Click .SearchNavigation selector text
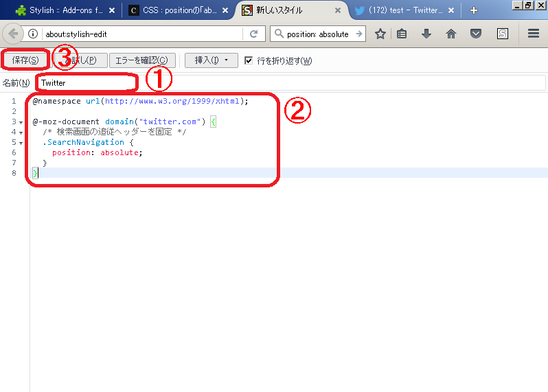Viewport: 548px width, 392px height. pos(83,142)
